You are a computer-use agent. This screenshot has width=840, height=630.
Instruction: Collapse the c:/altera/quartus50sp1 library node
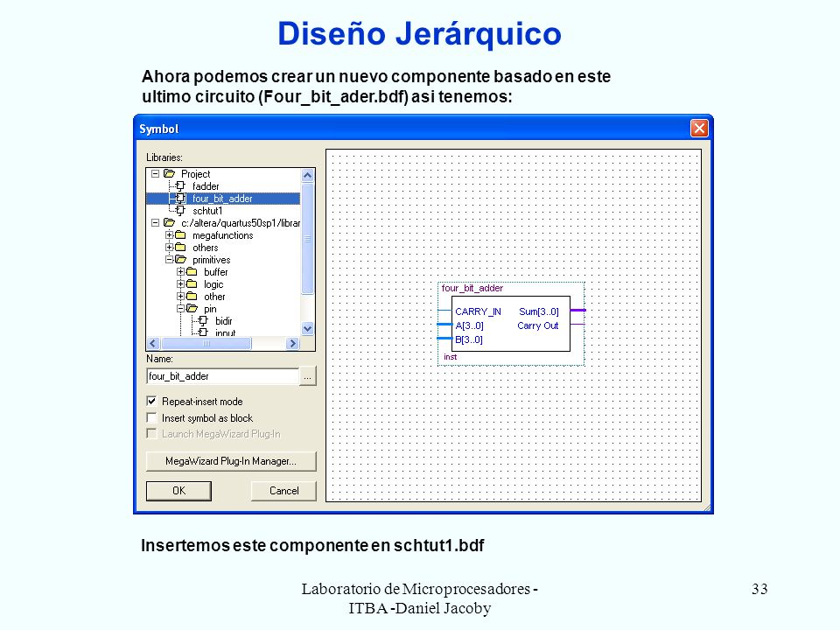coord(156,222)
